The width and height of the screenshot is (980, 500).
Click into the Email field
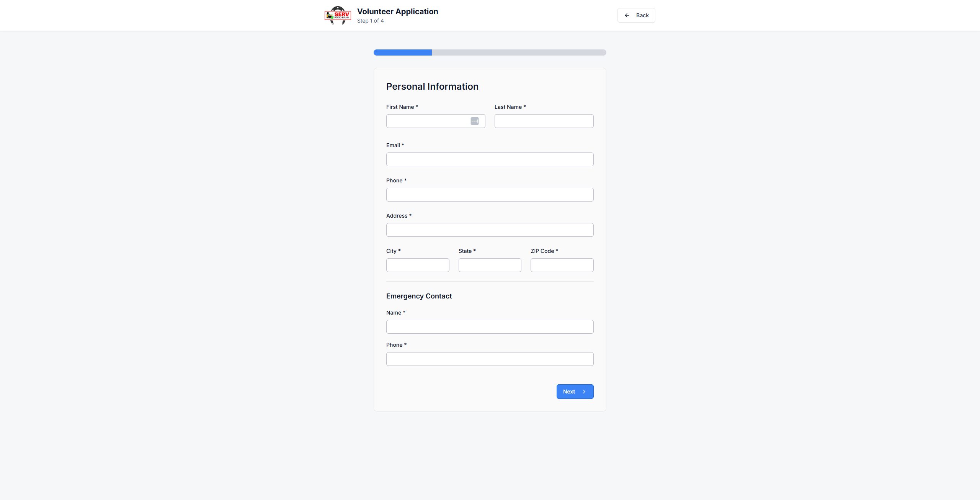[x=490, y=159]
